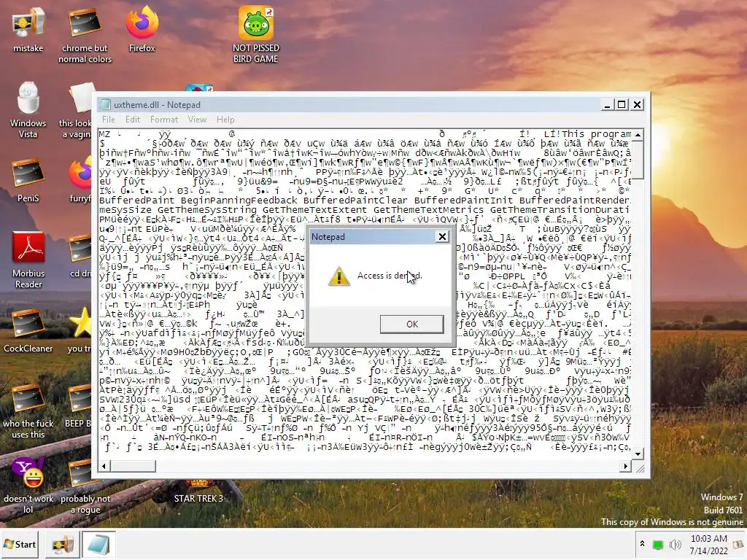Screen dimensions: 747x560
Task: Show hidden tray icons arrow
Action: pos(642,544)
